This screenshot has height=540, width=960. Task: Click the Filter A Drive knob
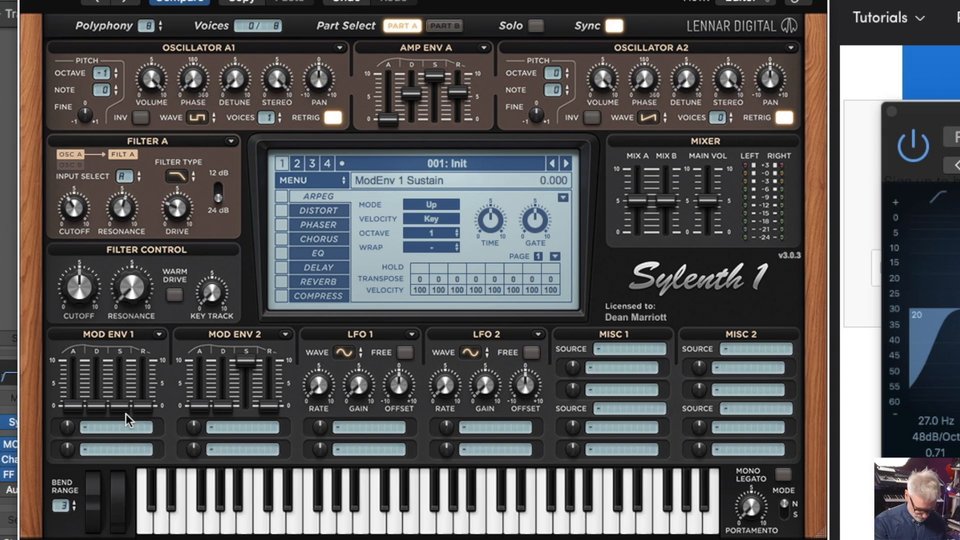(x=177, y=208)
